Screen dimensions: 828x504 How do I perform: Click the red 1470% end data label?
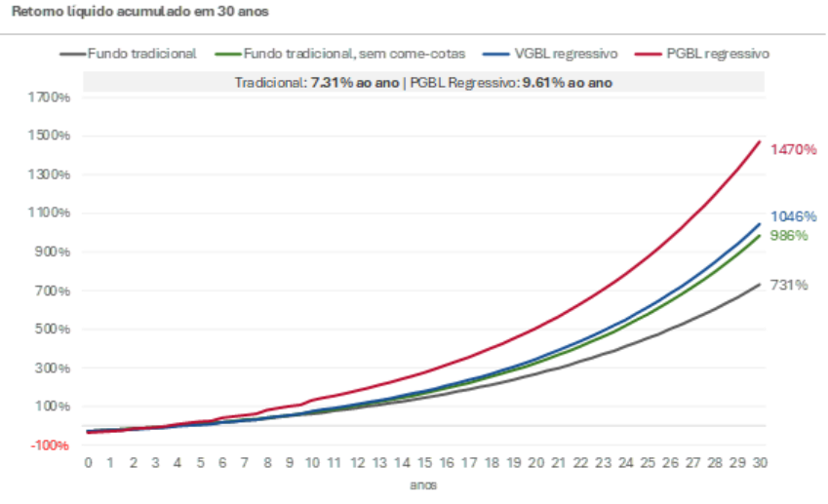point(793,149)
